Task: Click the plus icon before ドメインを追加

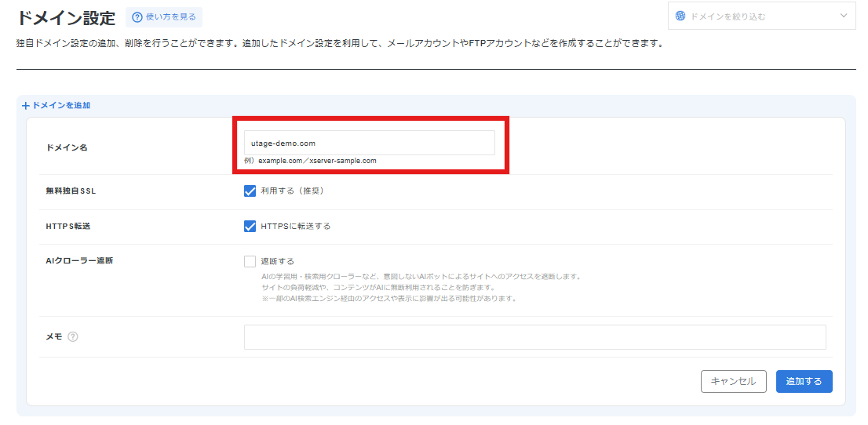Action: tap(25, 105)
